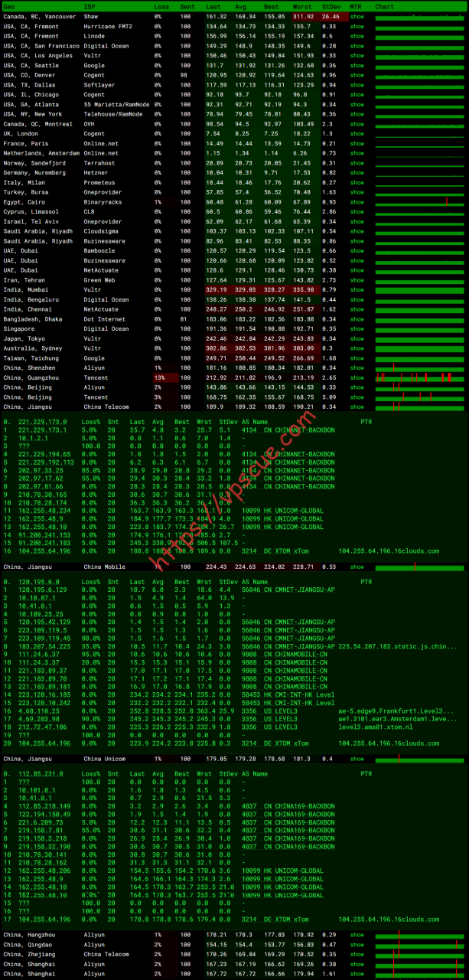469x980 pixels.
Task: Click show for USA, NY, New York
Action: (357, 114)
